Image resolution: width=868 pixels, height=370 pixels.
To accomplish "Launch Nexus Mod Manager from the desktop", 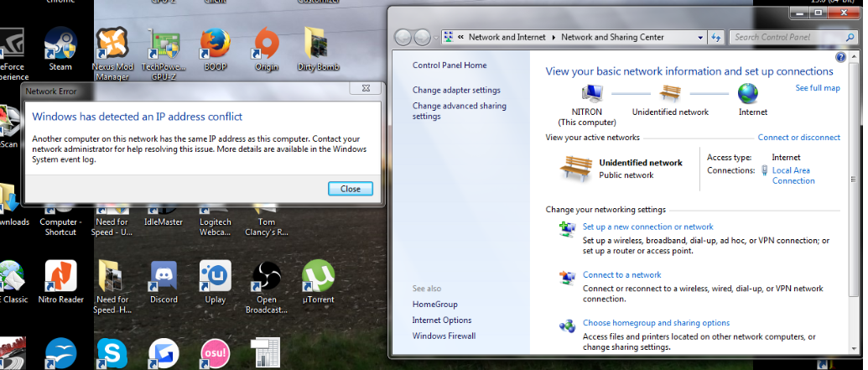I will 112,53.
